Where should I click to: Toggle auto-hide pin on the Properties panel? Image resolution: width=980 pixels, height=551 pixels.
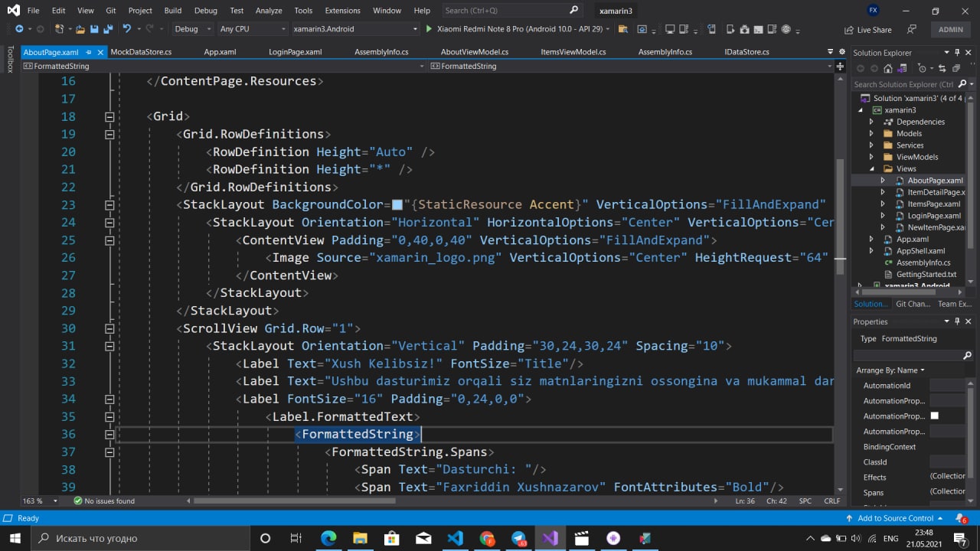956,321
